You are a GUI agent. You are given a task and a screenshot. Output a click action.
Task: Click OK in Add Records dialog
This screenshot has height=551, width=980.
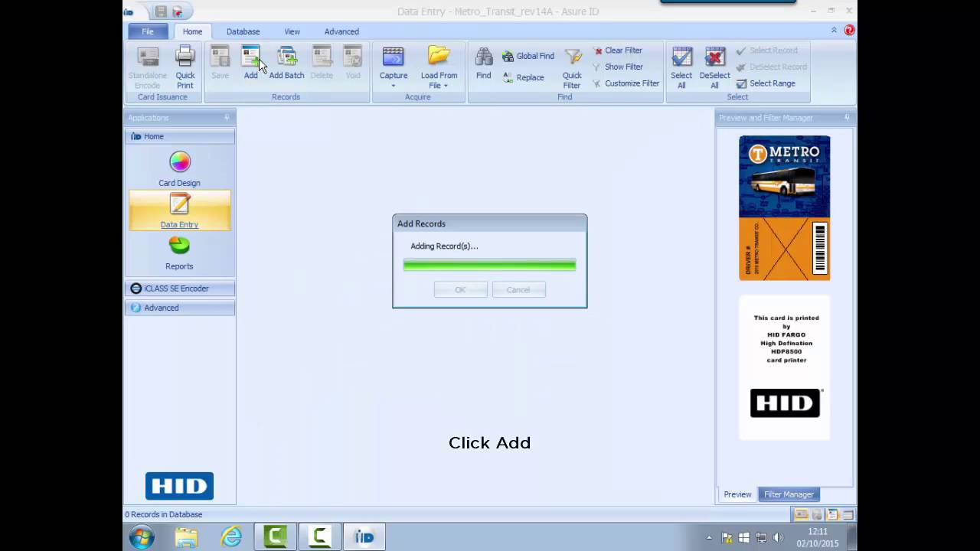(460, 289)
